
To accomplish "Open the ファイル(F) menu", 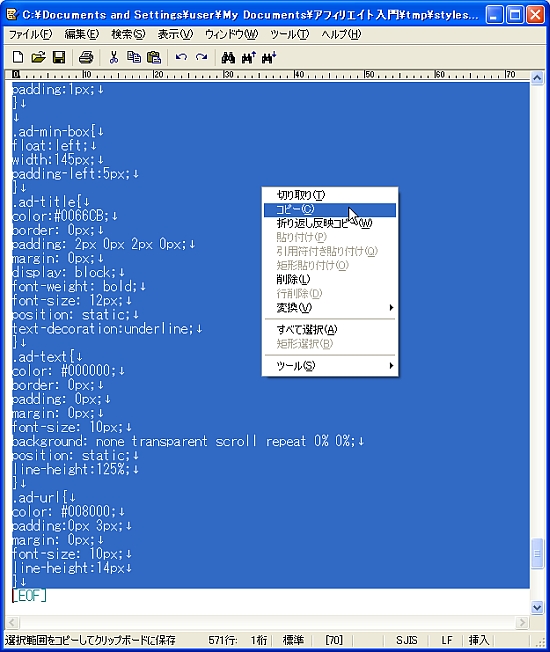I will click(31, 34).
